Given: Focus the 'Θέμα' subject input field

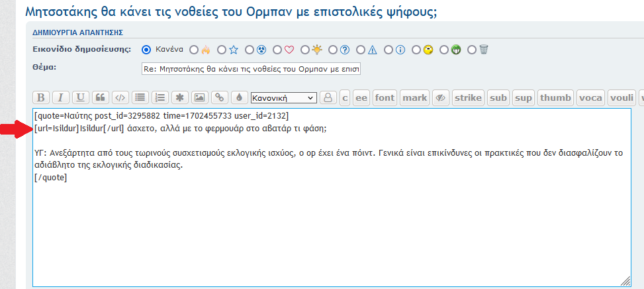Looking at the screenshot, I should pos(251,69).
